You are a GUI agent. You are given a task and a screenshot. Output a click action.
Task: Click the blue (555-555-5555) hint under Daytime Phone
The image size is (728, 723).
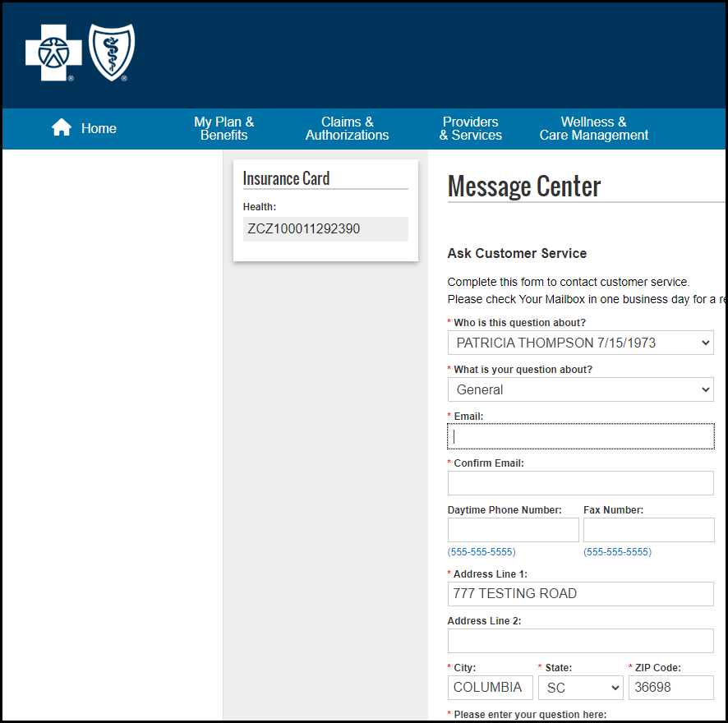click(481, 551)
